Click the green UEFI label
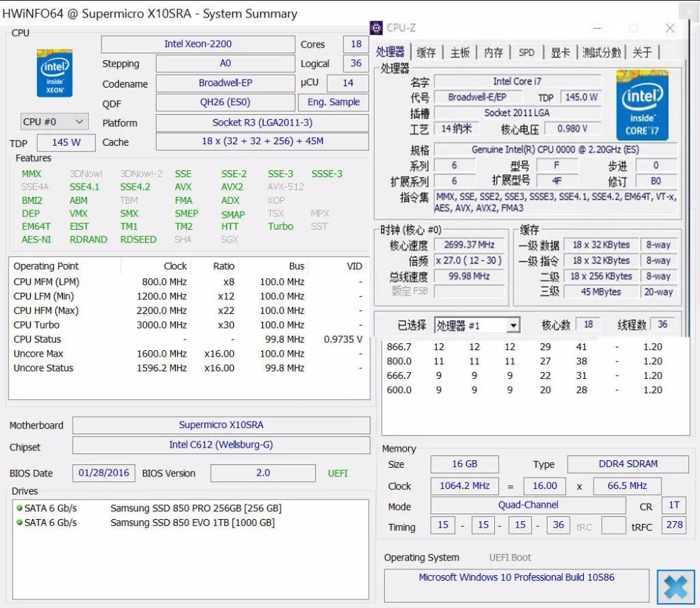 pos(337,474)
